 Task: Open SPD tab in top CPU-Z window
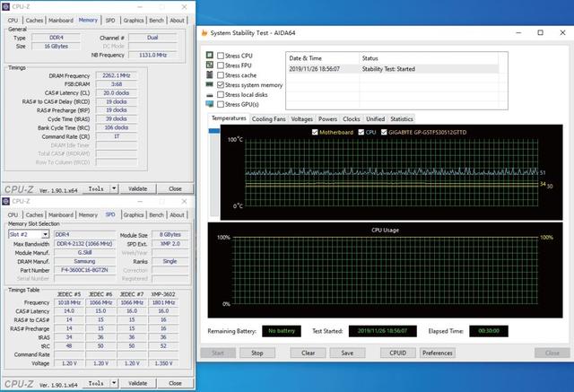pos(110,21)
